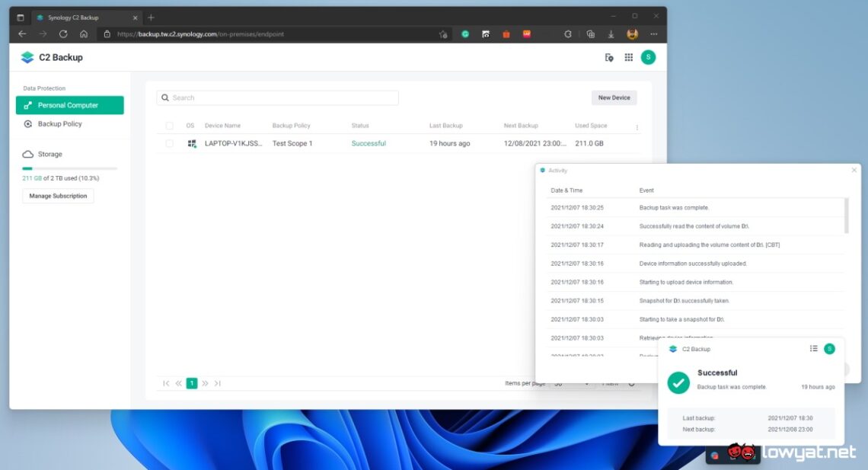This screenshot has width=868, height=470.
Task: Click the search magnifier in the search bar
Action: (165, 98)
